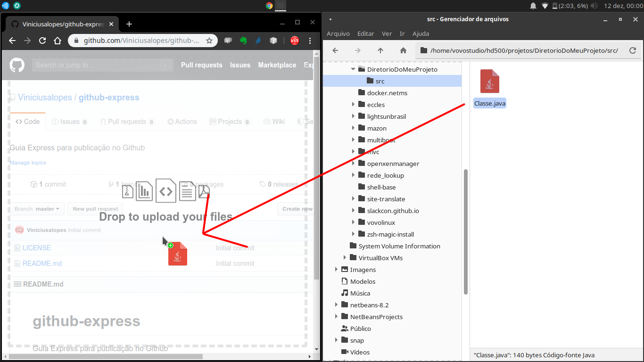Click the GitHub Octocat logo in Chrome
Image resolution: width=644 pixels, height=362 pixels.
pos(17,65)
